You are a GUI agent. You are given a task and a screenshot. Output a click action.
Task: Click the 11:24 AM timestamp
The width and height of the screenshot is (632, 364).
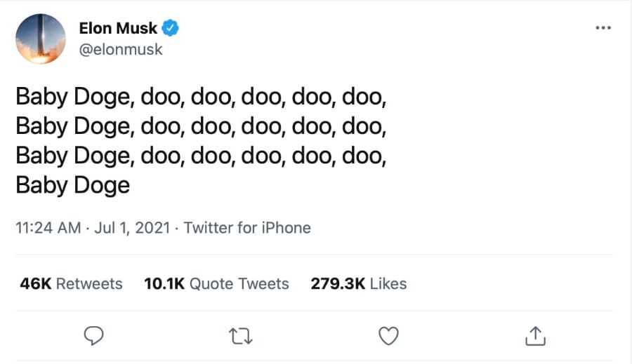pyautogui.click(x=46, y=228)
